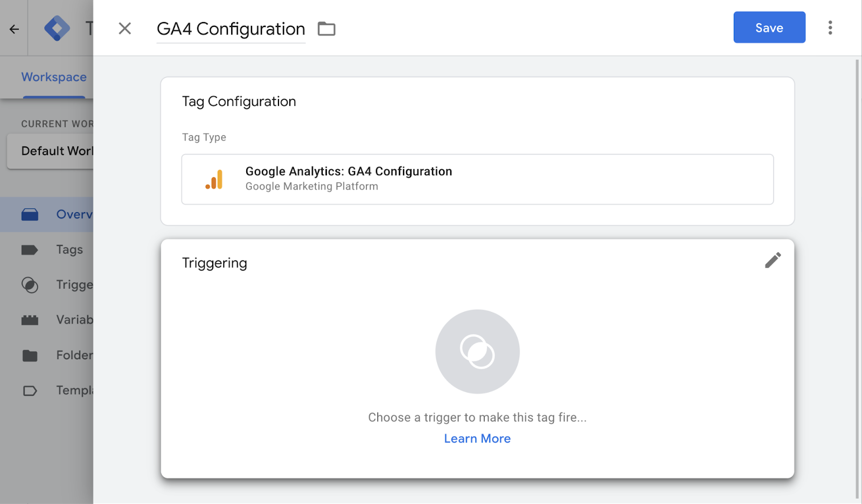Screen dimensions: 862x504
Task: Switch to the Workspace tab
Action: [x=54, y=77]
